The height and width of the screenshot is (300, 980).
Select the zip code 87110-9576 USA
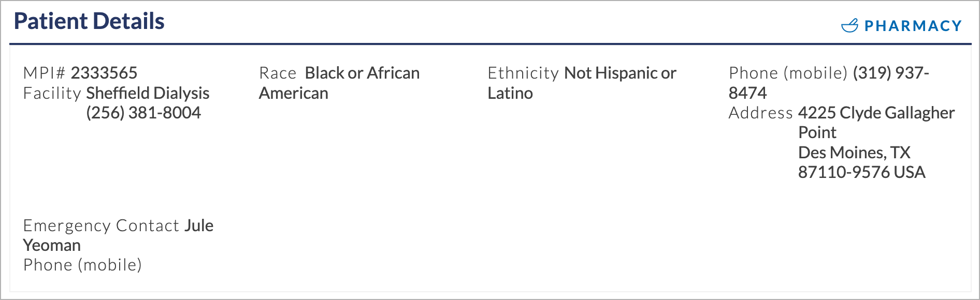pos(862,172)
